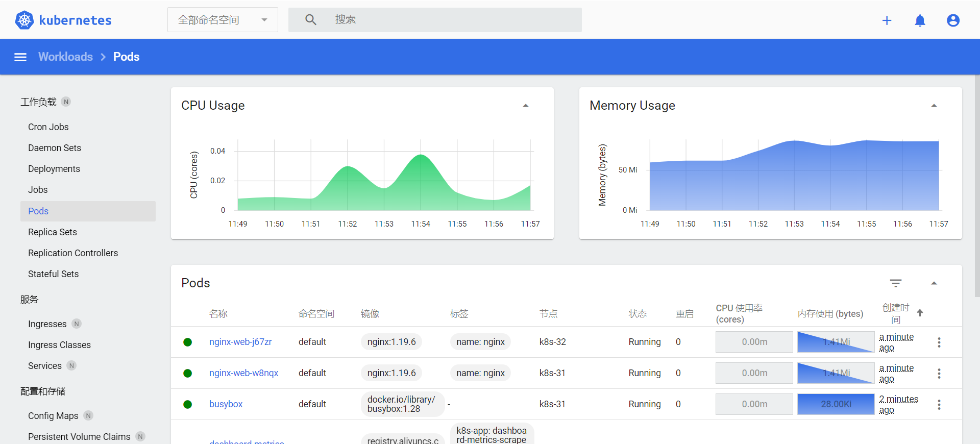Viewport: 980px width, 444px height.
Task: Select Pods in sidebar
Action: point(88,211)
